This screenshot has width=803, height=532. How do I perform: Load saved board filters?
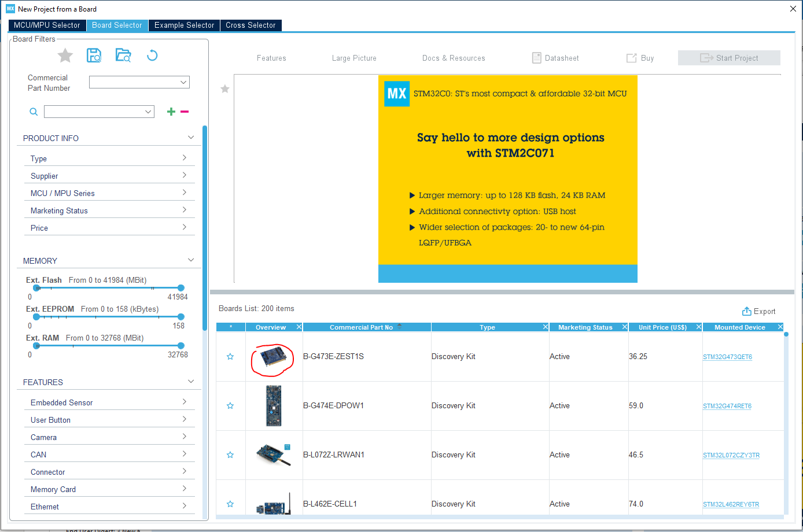point(123,55)
